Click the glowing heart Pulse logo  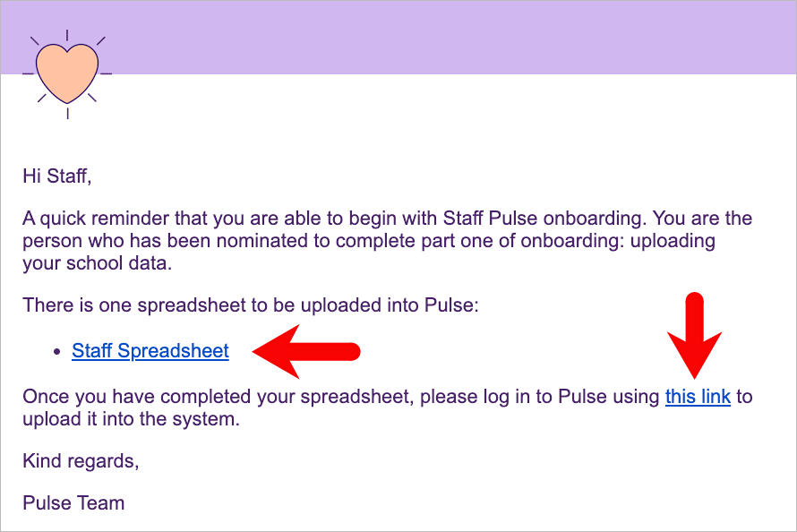67,72
